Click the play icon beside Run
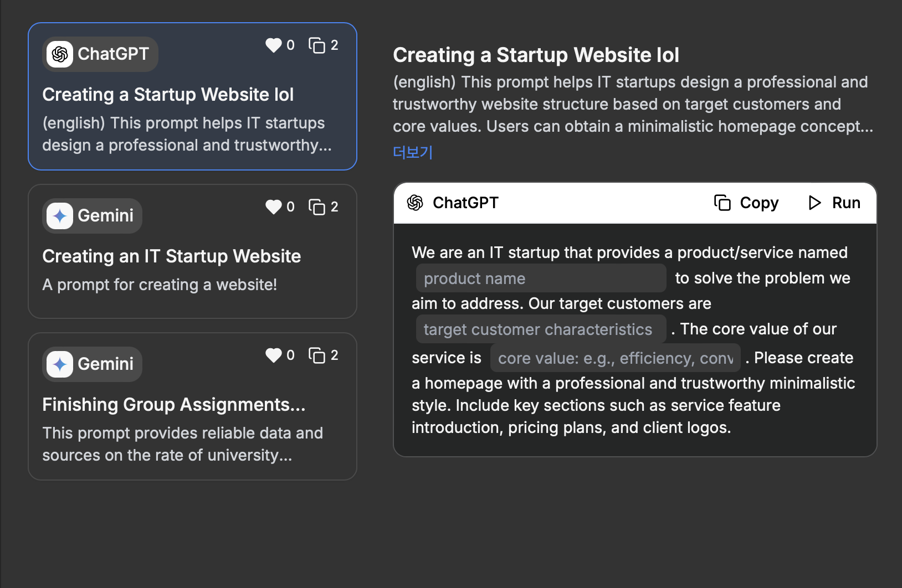The image size is (902, 588). point(814,203)
